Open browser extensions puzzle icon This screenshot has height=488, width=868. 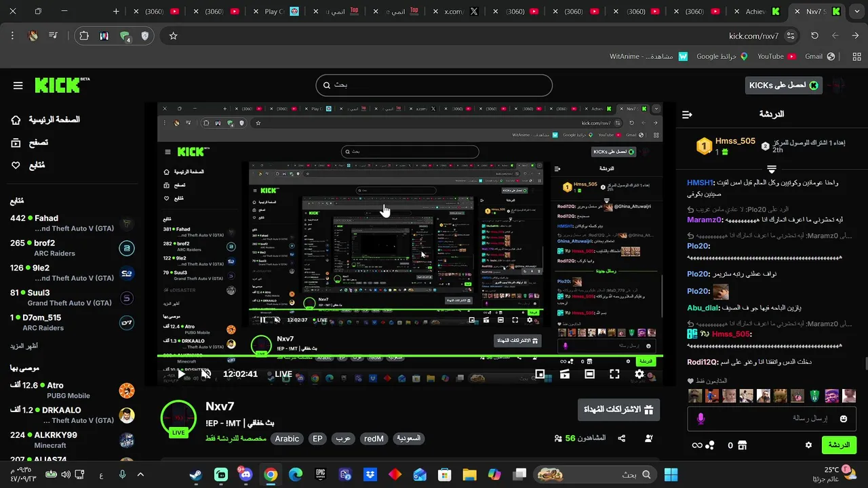[84, 36]
